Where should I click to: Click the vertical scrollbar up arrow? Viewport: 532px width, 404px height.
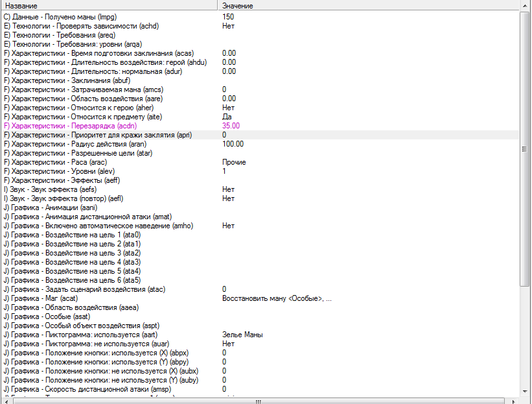pos(524,5)
